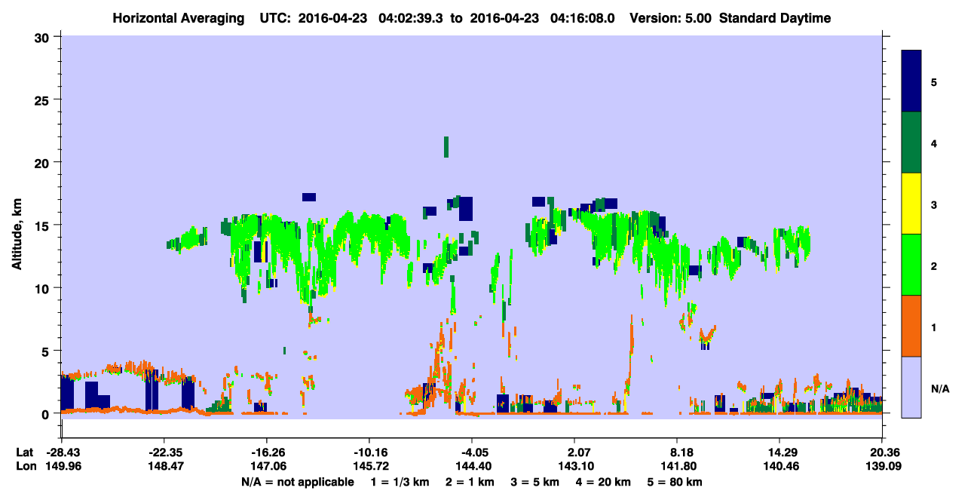This screenshot has width=980, height=503.
Task: Click the yellow colorbar segment labeled 3
Action: (x=911, y=204)
